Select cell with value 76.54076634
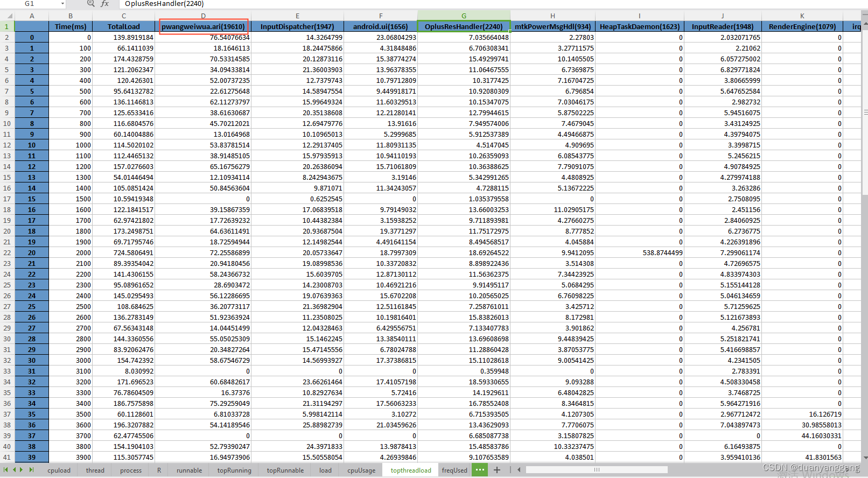Viewport: 868px width, 478px height. 203,37
